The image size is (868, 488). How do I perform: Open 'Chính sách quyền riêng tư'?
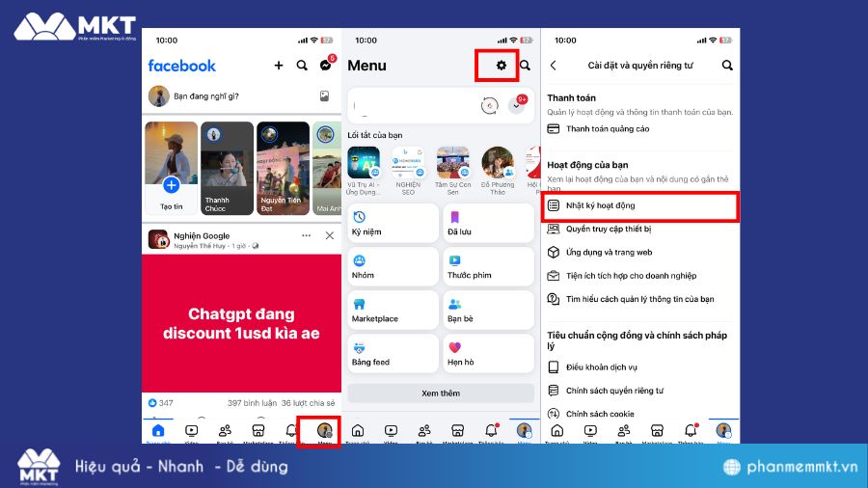coord(640,391)
